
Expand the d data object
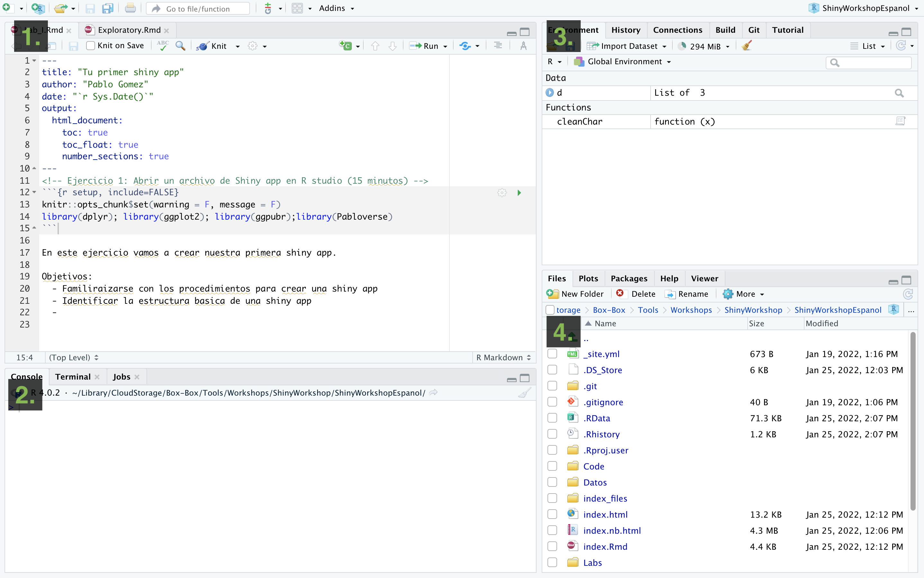click(550, 92)
